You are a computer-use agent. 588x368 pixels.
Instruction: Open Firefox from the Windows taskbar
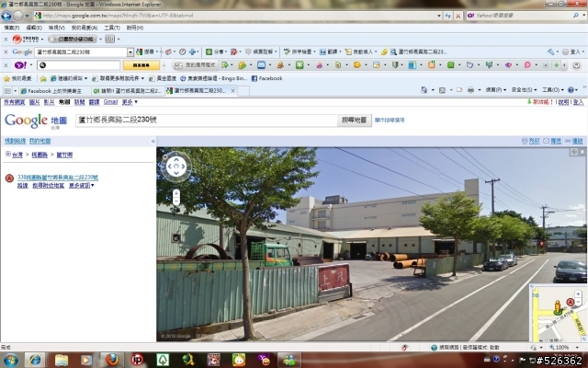coord(112,360)
